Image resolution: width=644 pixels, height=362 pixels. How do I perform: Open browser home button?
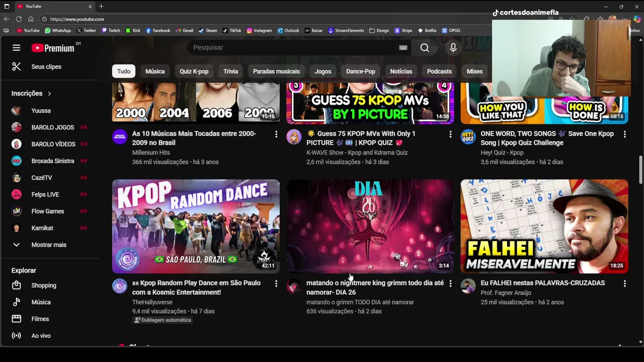[x=31, y=19]
